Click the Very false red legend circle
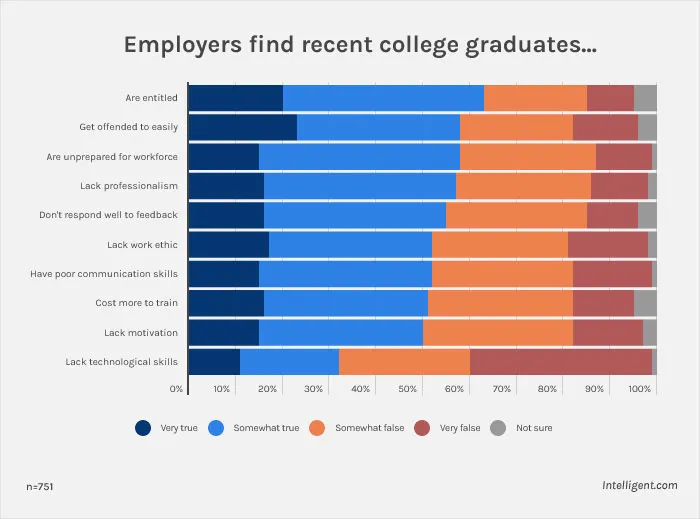This screenshot has width=700, height=519. (422, 428)
